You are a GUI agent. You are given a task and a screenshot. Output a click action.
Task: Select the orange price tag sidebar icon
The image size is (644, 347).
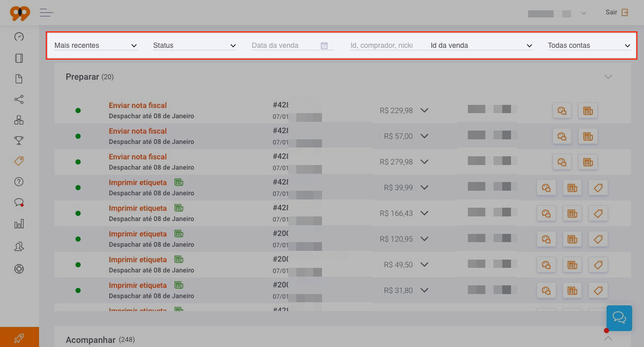[x=19, y=161]
